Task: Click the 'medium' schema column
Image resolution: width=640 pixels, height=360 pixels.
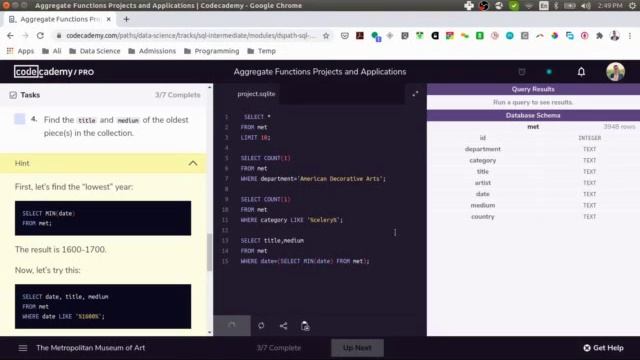Action: (482, 205)
